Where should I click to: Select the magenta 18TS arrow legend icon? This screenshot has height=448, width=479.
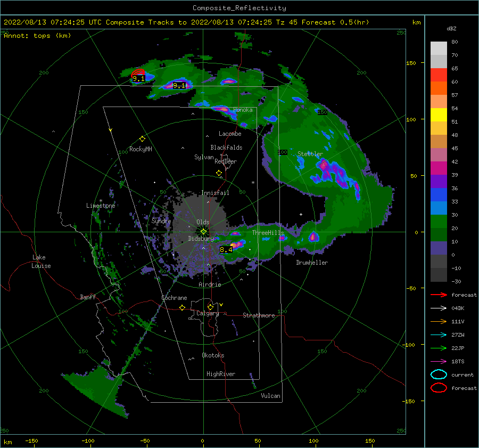pos(439,362)
